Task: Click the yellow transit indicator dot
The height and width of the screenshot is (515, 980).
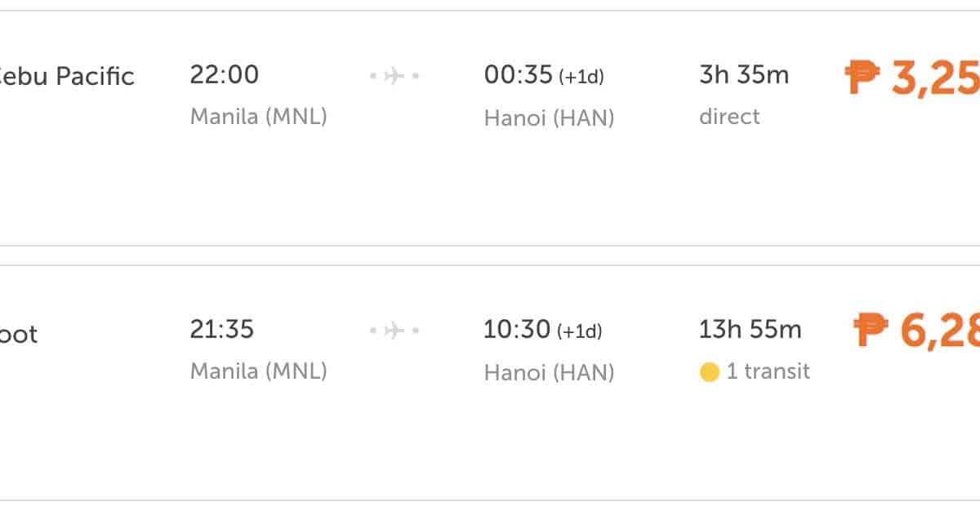Action: (x=709, y=373)
